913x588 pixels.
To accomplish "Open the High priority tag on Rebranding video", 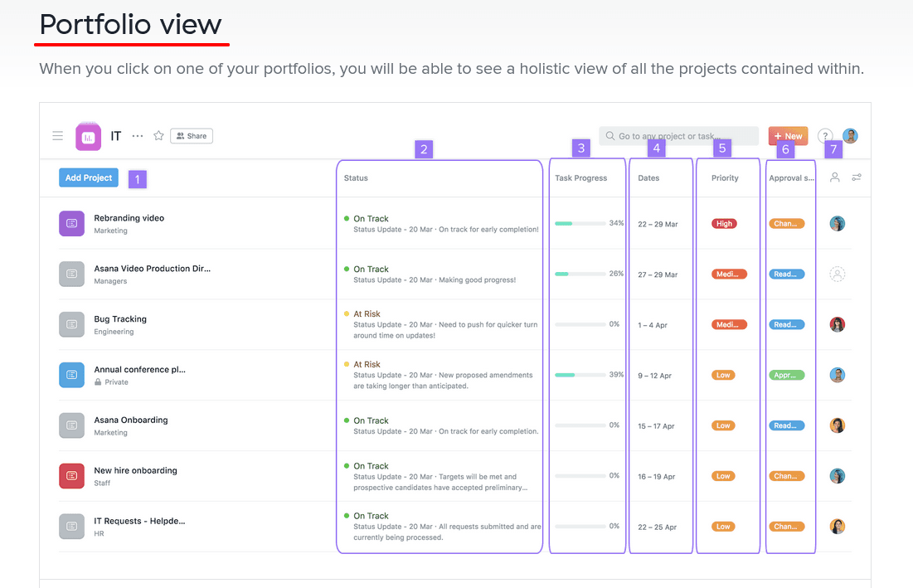I will 724,224.
